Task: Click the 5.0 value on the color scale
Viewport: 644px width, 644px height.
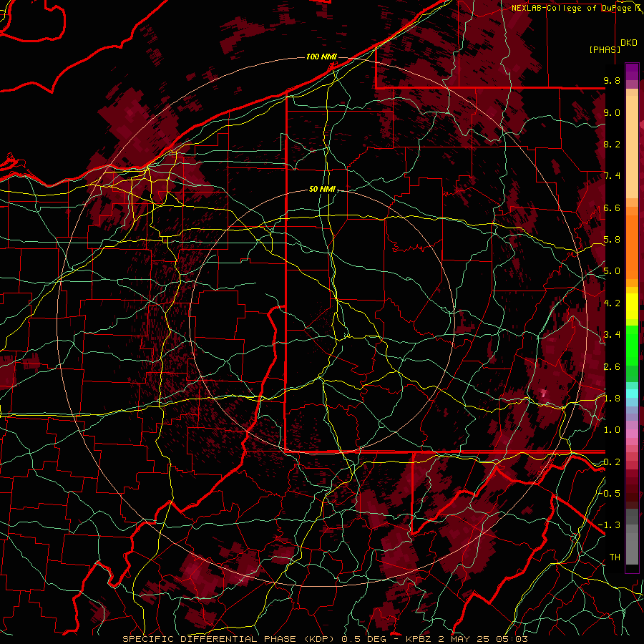Action: point(612,271)
